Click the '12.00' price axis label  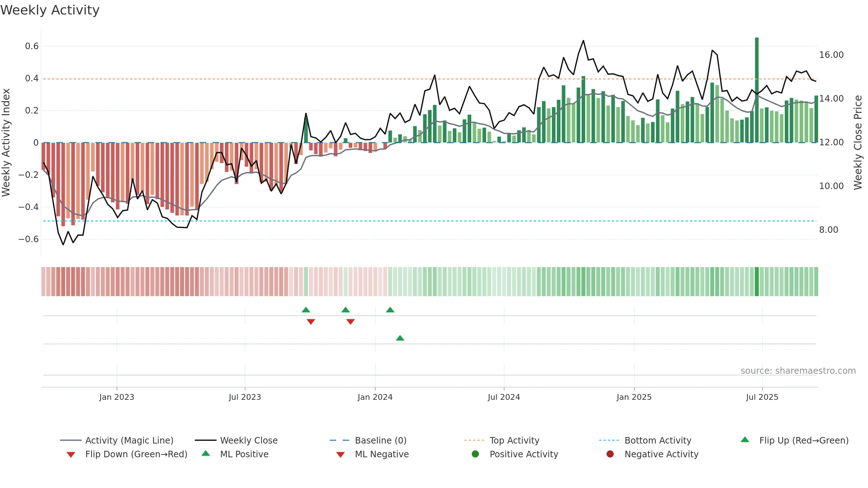pyautogui.click(x=831, y=142)
